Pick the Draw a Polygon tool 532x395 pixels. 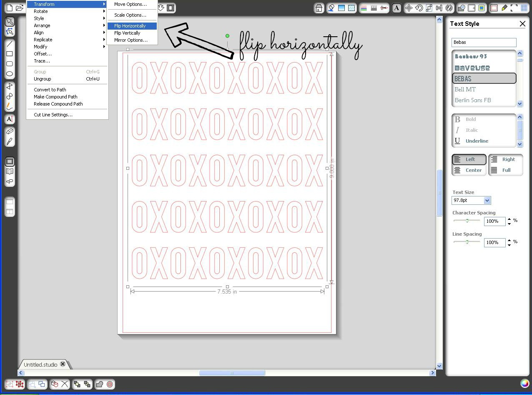pyautogui.click(x=10, y=86)
